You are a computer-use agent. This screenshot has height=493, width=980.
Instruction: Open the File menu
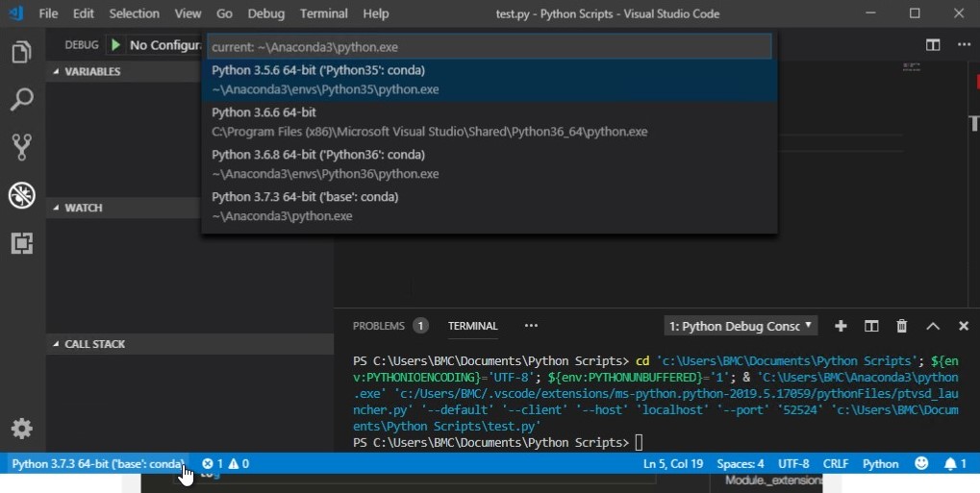48,13
